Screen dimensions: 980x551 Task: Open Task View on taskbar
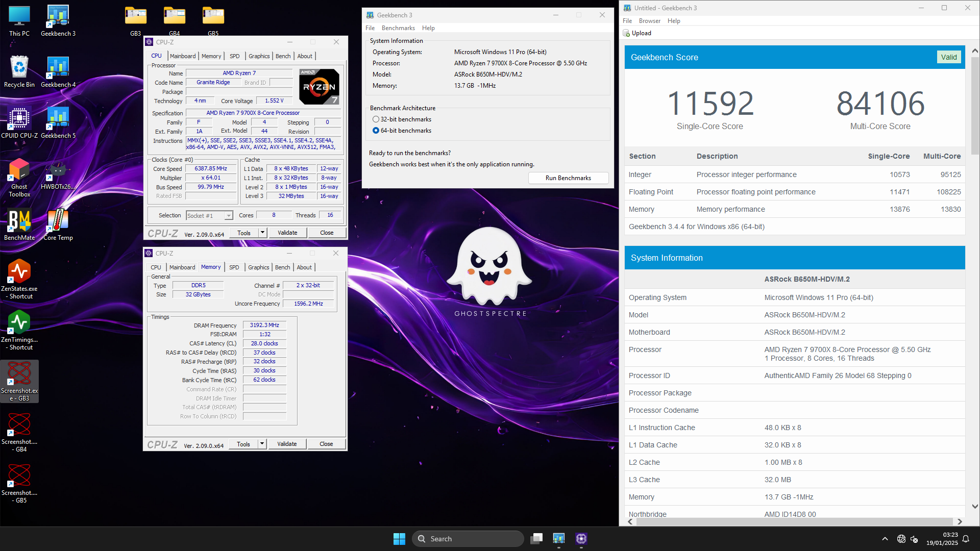[536, 539]
